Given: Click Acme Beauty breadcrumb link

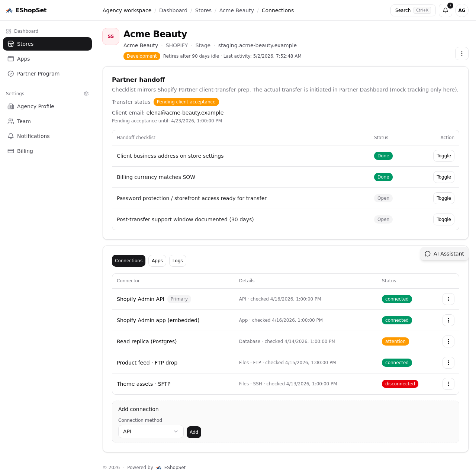Looking at the screenshot, I should (x=237, y=10).
